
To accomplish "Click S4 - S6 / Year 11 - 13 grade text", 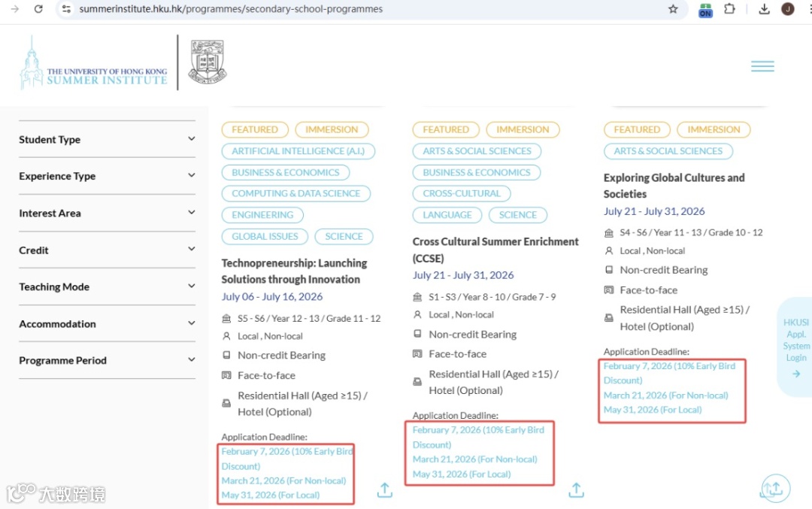I will pyautogui.click(x=692, y=232).
